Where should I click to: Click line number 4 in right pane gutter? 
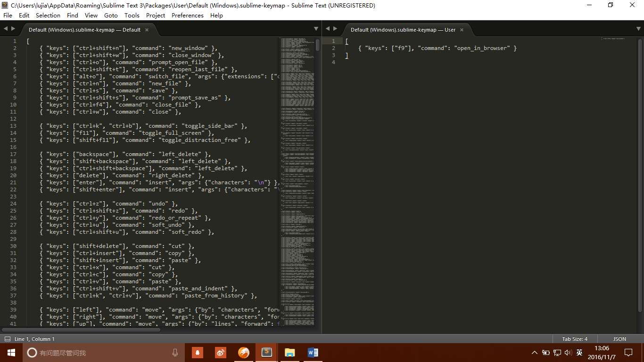[x=333, y=62]
